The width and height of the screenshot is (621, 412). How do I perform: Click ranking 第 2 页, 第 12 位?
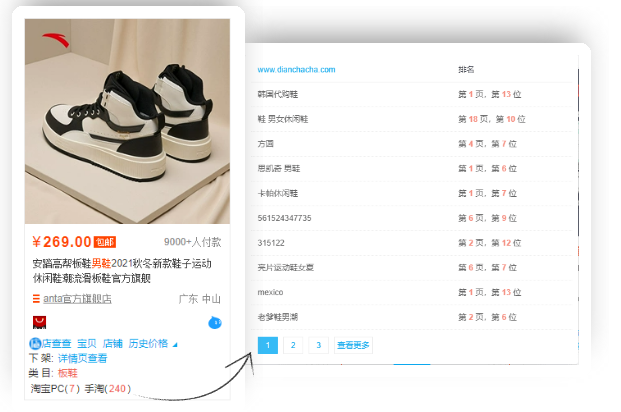coord(490,243)
